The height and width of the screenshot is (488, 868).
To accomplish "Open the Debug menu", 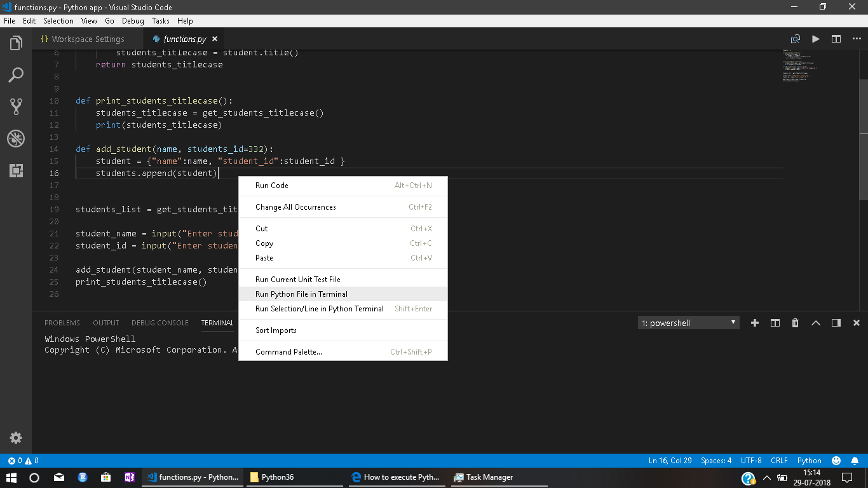I will (x=133, y=21).
